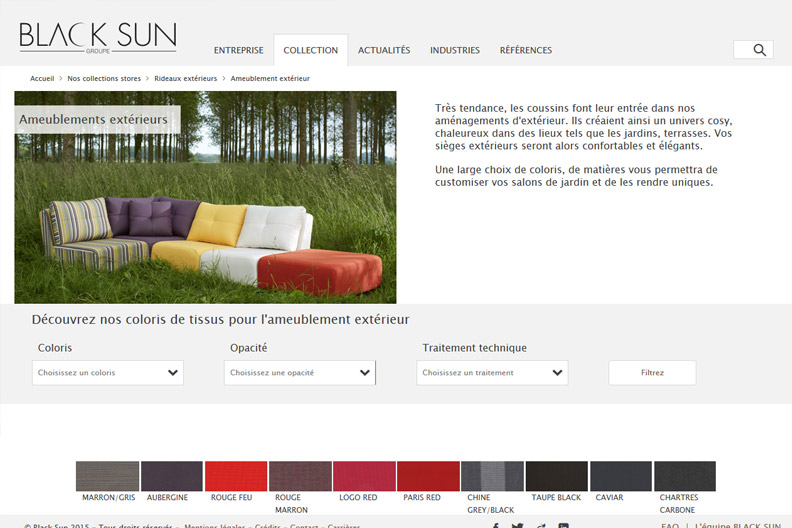
Task: Open the ACTUALITÉS menu item
Action: (x=384, y=50)
